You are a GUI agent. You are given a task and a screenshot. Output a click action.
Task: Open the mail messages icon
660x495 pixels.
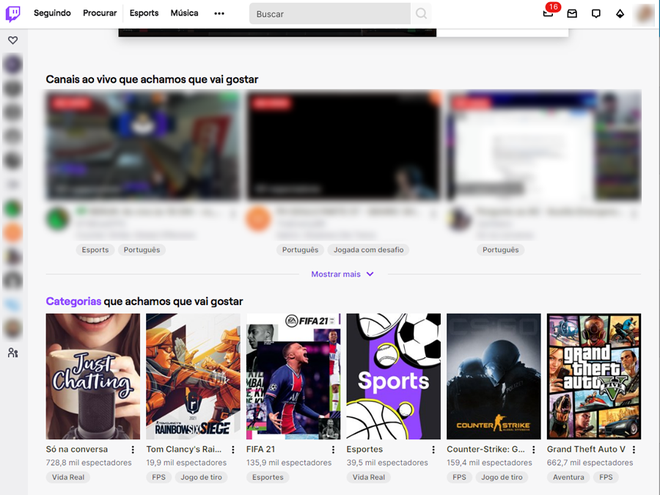pos(572,13)
